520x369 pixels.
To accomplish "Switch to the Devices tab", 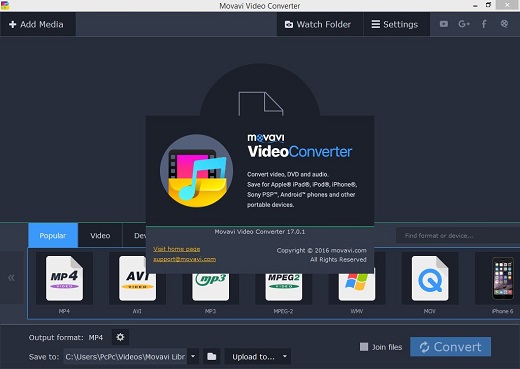I will tap(135, 235).
